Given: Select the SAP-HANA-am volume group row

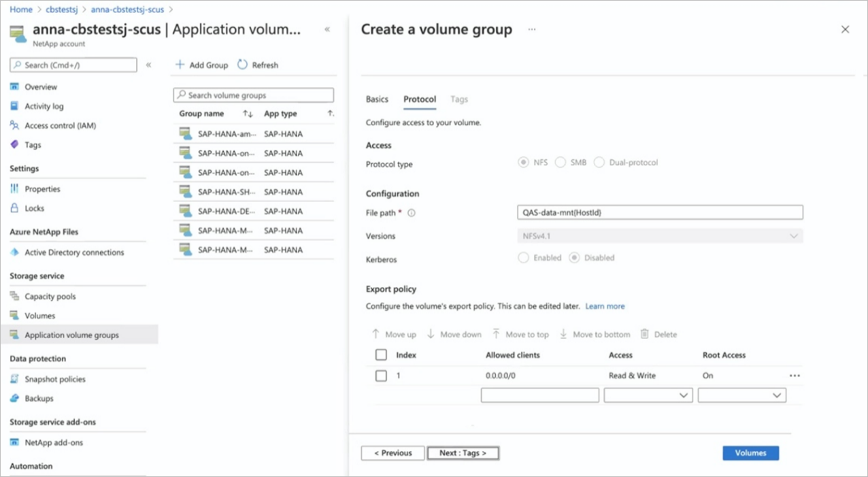Looking at the screenshot, I should (x=254, y=134).
